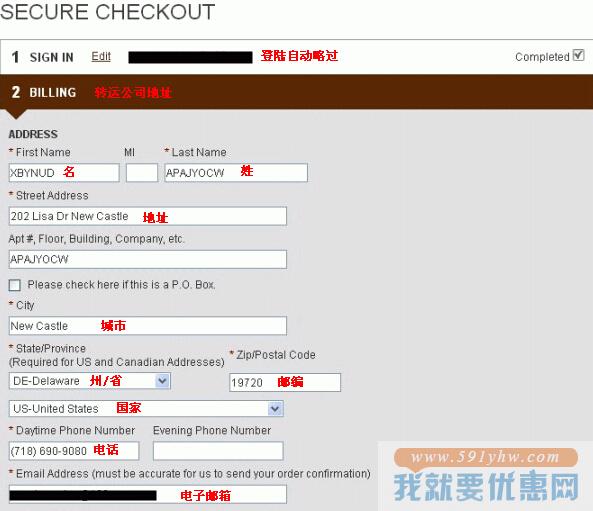Click the Secure Checkout page heading
593x511 pixels.
[107, 12]
